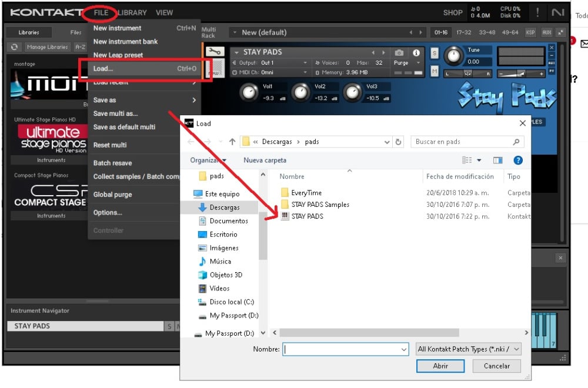
Task: Open the Output Out 1 dropdown
Action: pyautogui.click(x=270, y=62)
